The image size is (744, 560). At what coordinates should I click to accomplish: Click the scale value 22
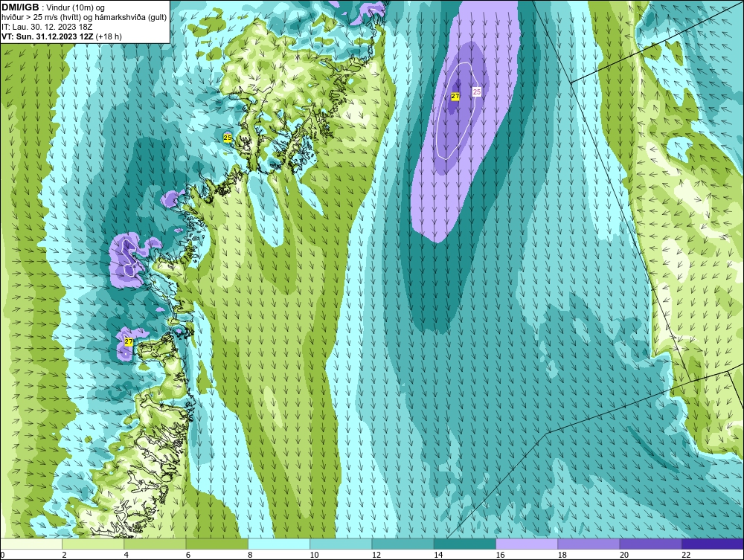click(x=686, y=556)
